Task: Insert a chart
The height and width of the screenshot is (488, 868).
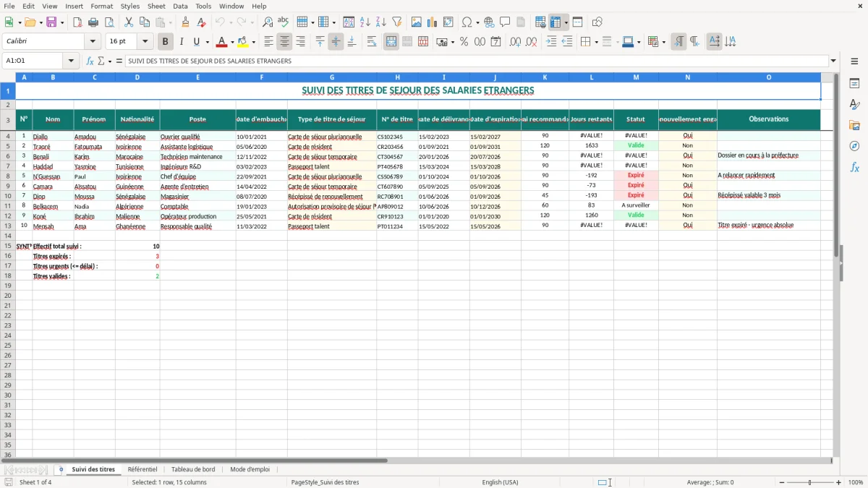Action: 433,22
